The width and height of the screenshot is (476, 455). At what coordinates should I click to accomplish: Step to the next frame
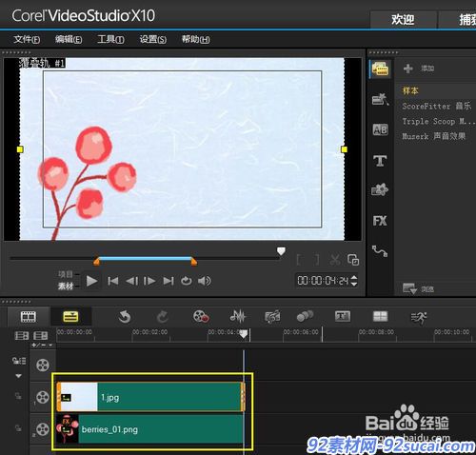[149, 281]
